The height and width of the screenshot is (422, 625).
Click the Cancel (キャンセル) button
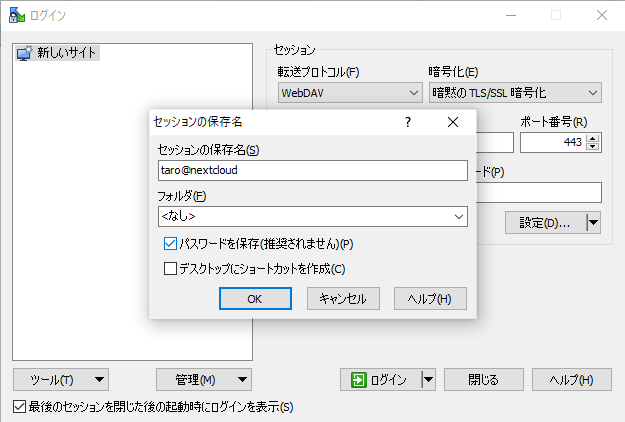pyautogui.click(x=343, y=298)
